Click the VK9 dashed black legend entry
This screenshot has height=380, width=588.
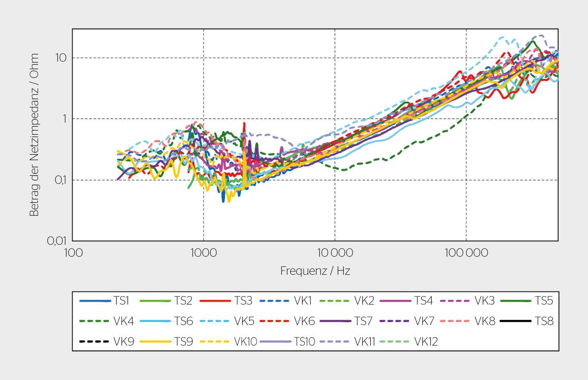click(x=107, y=341)
